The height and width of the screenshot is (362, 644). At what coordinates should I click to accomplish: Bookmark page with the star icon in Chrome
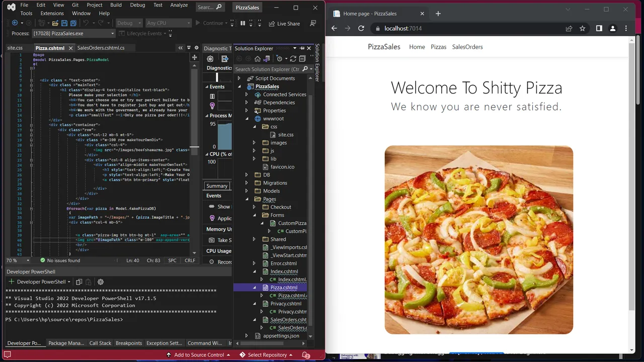pos(583,29)
